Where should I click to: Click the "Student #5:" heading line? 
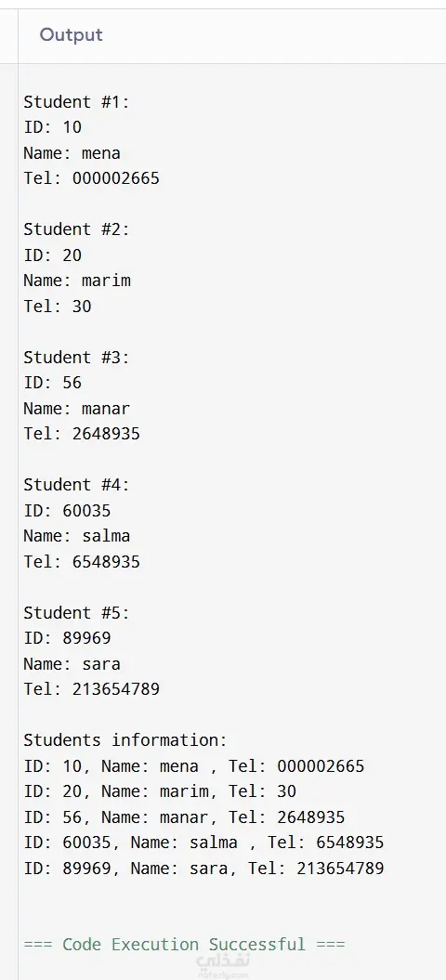pyautogui.click(x=76, y=613)
